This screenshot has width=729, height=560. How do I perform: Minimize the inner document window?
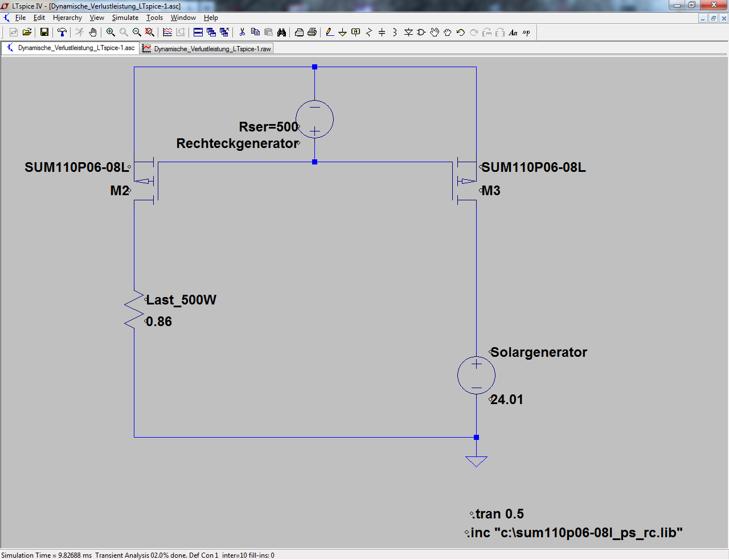tap(703, 18)
